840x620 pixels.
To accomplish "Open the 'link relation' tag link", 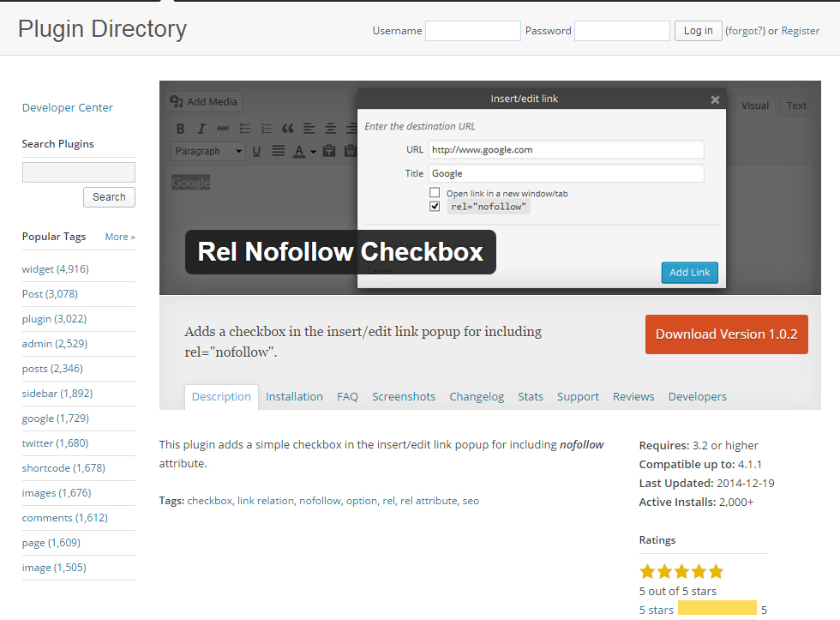I will [266, 501].
